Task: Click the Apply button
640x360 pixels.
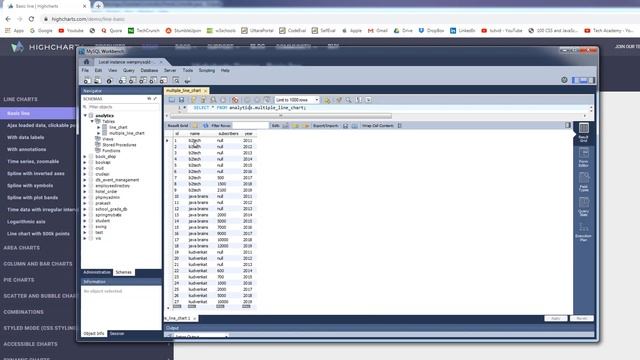Action: tap(556, 318)
